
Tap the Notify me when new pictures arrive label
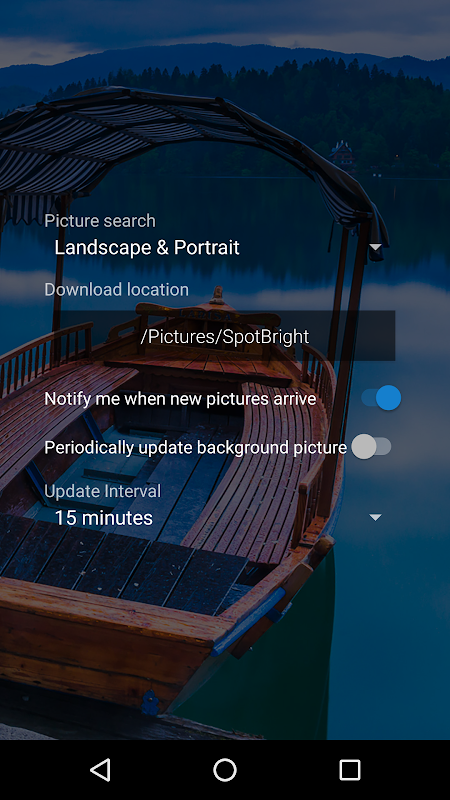[x=180, y=398]
